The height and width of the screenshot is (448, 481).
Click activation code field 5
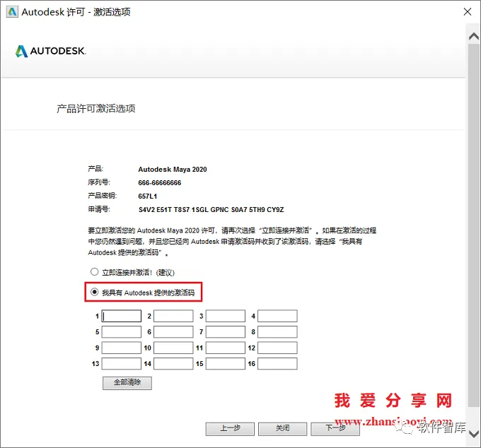tap(122, 332)
